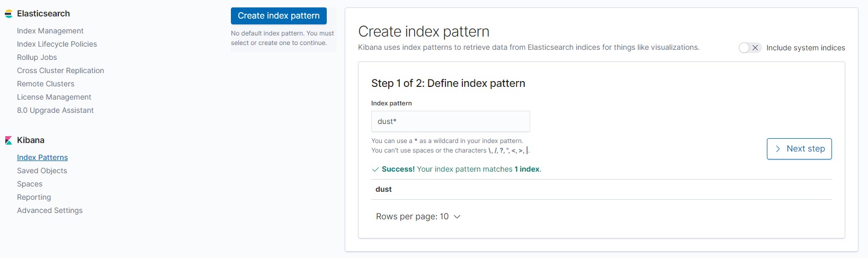Click the Index Patterns link
Viewport: 868px width, 258px height.
pos(42,157)
